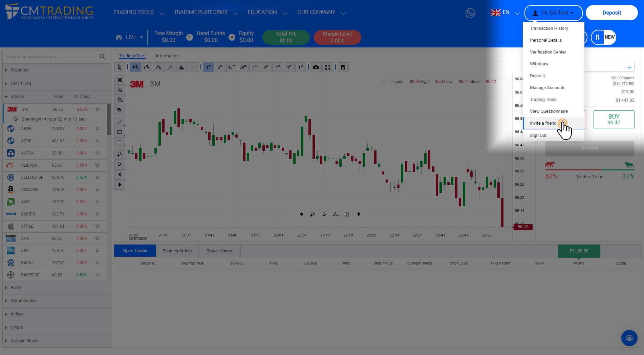The height and width of the screenshot is (355, 644).
Task: Click the BUY 96.47 button
Action: [614, 119]
